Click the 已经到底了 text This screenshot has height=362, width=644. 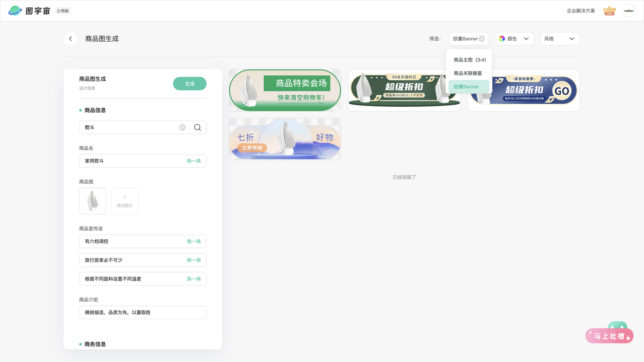(404, 177)
